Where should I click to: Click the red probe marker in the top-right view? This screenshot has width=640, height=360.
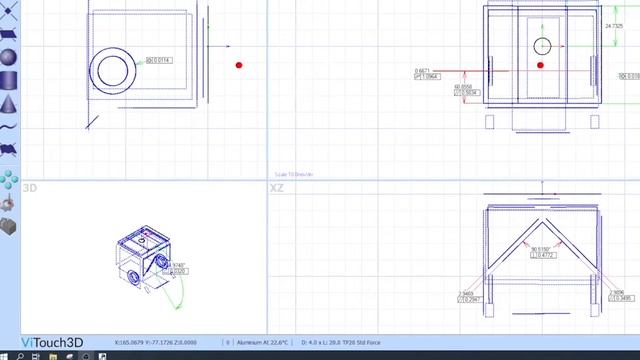click(x=540, y=65)
